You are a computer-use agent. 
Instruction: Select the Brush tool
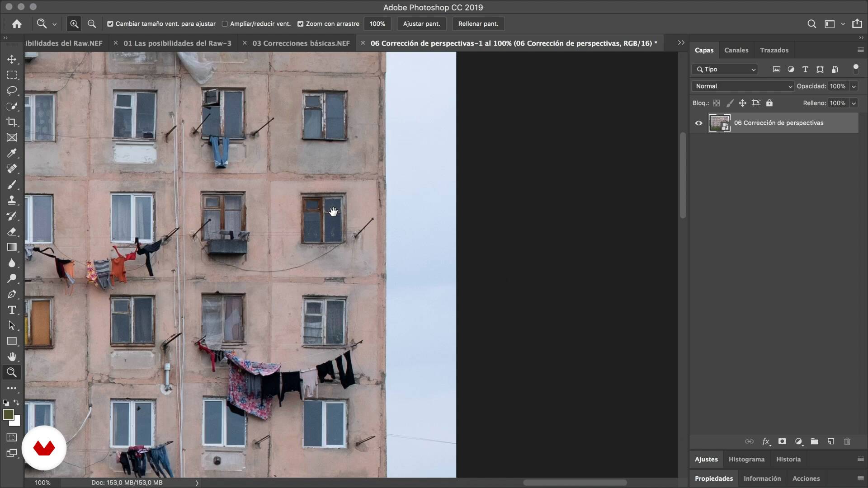(x=12, y=184)
